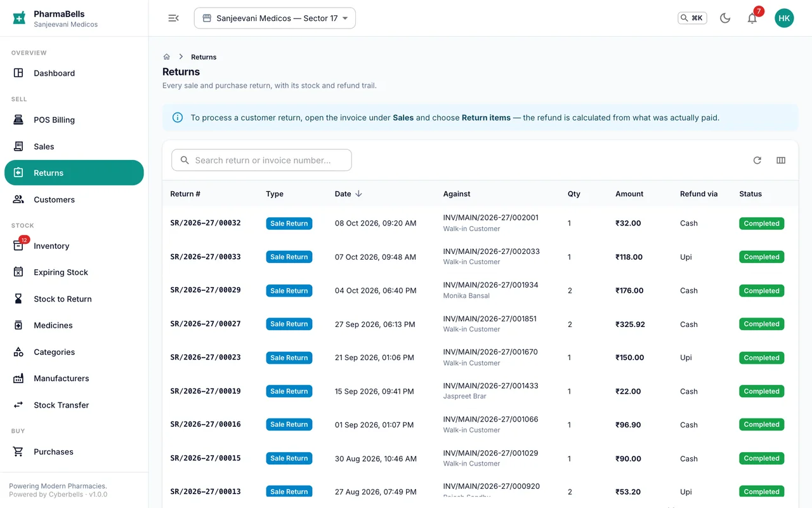
Task: Collapse the sidebar with the menu toggle icon
Action: (173, 18)
